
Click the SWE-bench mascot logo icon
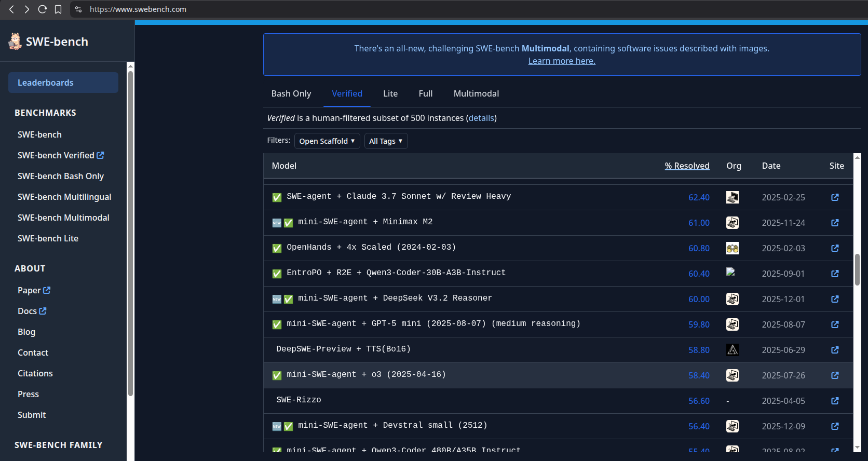[x=15, y=42]
